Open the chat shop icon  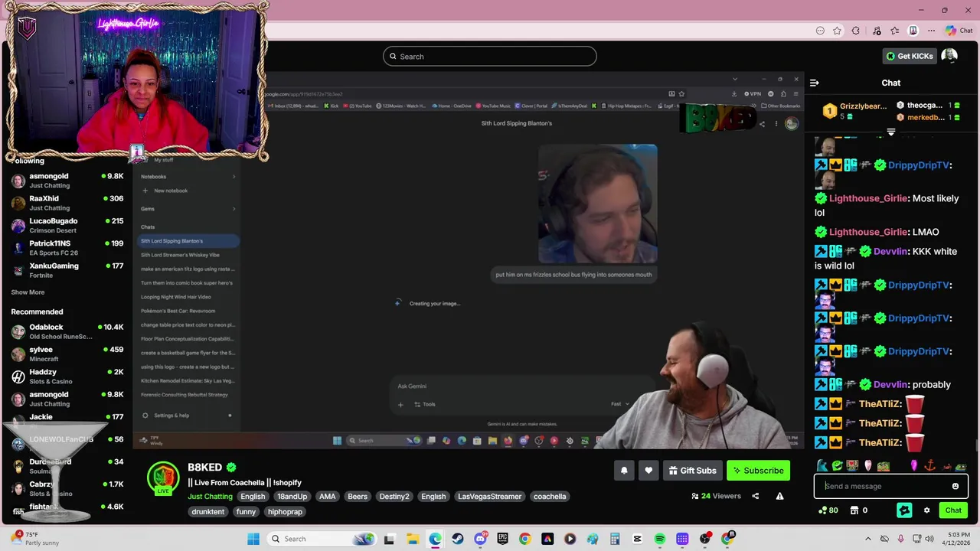pyautogui.click(x=854, y=510)
